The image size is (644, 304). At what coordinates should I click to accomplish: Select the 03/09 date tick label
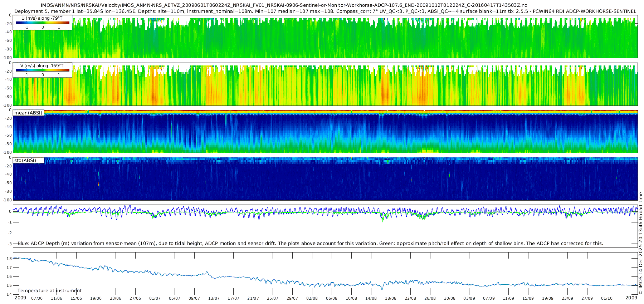469,298
